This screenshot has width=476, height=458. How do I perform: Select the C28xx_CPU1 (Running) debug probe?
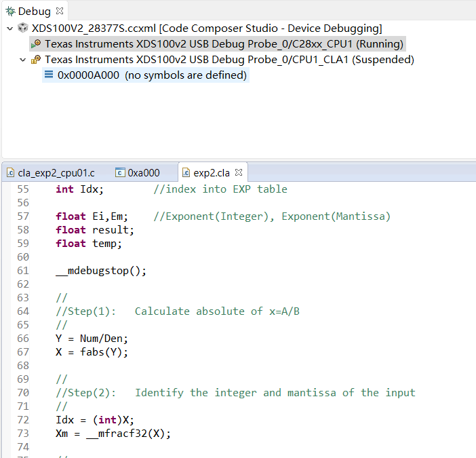(x=224, y=44)
